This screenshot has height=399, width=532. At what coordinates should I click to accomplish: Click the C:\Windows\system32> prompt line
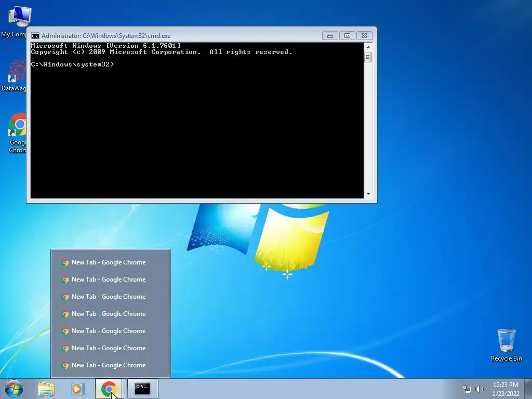[73, 64]
